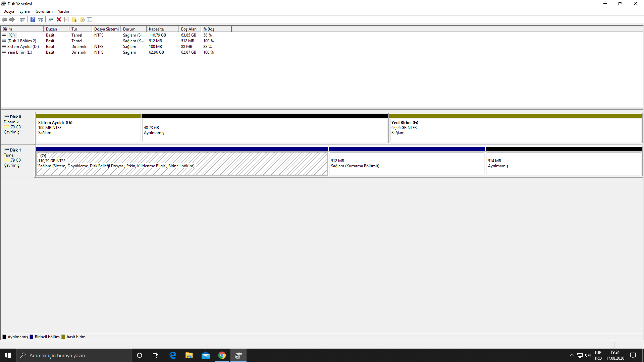Click the show/hide console tree icon
The image size is (644, 362).
tap(22, 19)
